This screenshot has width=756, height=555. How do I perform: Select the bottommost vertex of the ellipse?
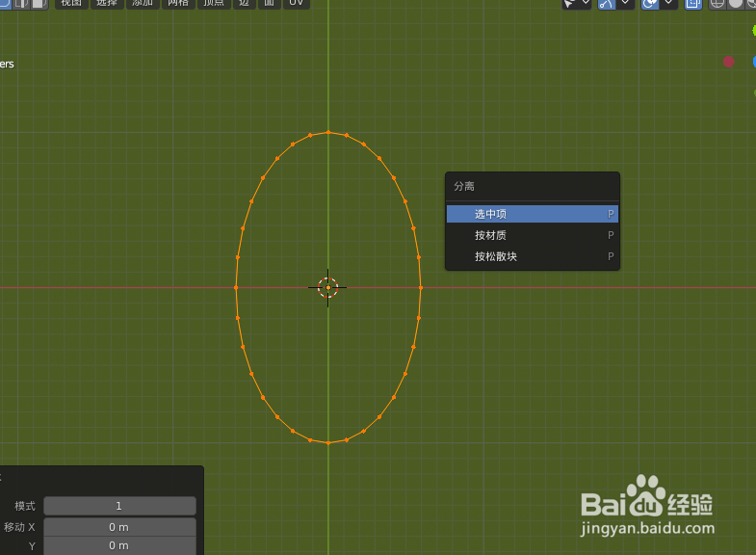[328, 442]
